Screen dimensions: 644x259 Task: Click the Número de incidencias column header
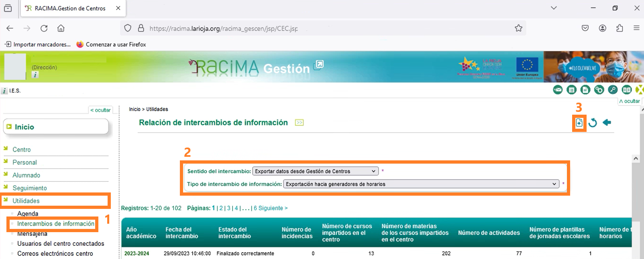click(x=297, y=233)
